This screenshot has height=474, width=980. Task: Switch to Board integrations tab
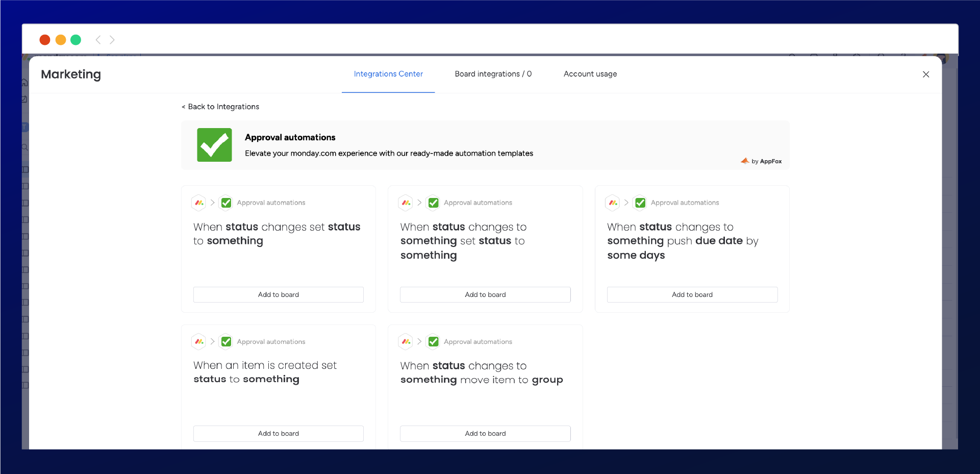[493, 74]
